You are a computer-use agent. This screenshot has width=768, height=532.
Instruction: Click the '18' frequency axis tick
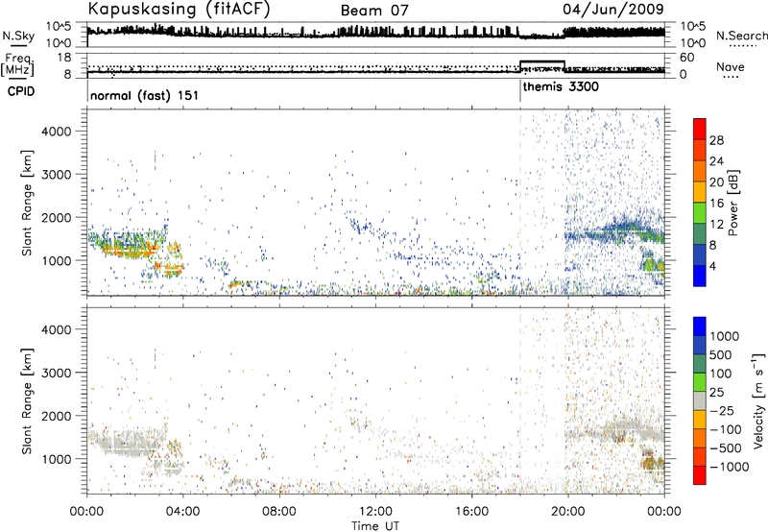click(64, 58)
